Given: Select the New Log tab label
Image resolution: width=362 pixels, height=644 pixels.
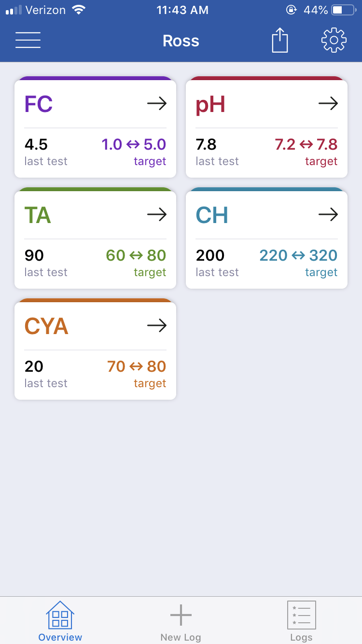Looking at the screenshot, I should [x=181, y=637].
